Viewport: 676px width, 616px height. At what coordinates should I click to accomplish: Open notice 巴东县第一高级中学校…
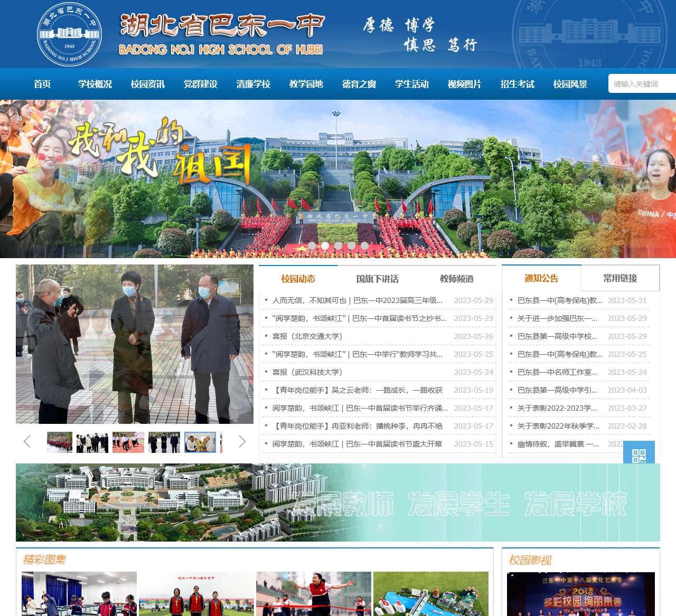coord(558,336)
